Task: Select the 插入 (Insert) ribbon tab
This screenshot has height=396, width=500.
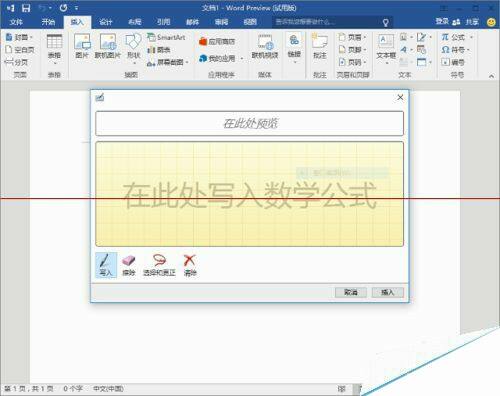Action: click(77, 22)
